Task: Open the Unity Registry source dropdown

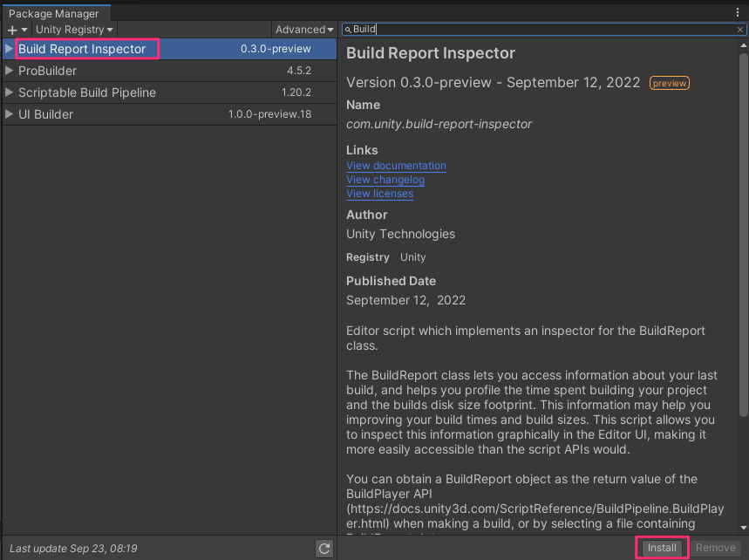Action: coord(74,30)
